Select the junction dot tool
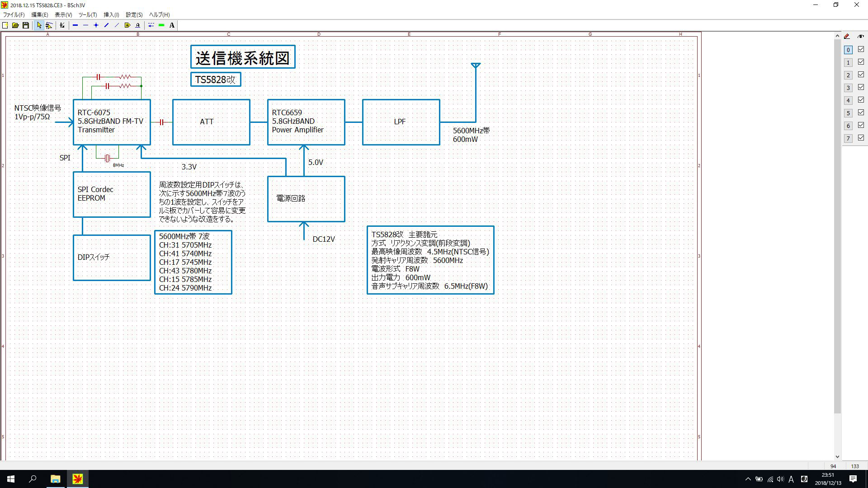The height and width of the screenshot is (488, 868). click(x=96, y=25)
